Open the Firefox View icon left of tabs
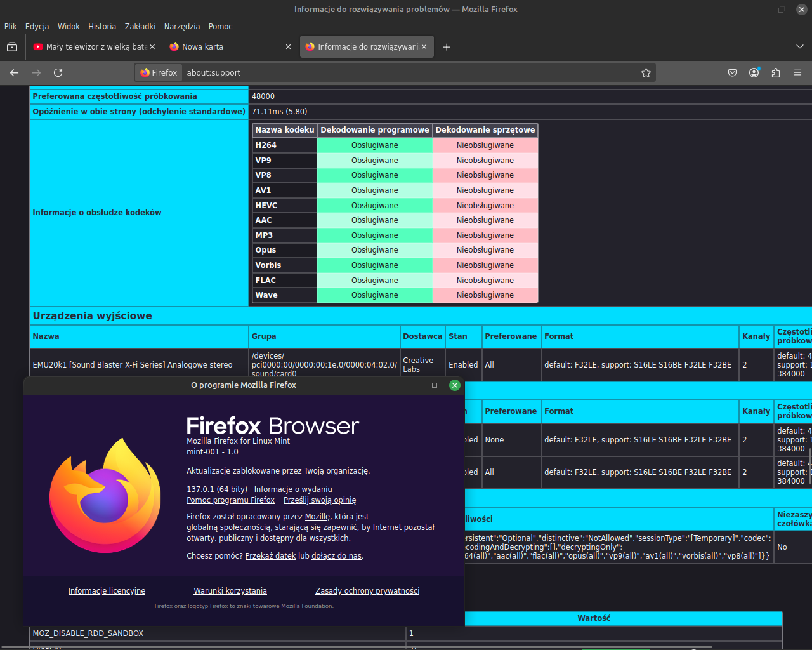 tap(12, 47)
